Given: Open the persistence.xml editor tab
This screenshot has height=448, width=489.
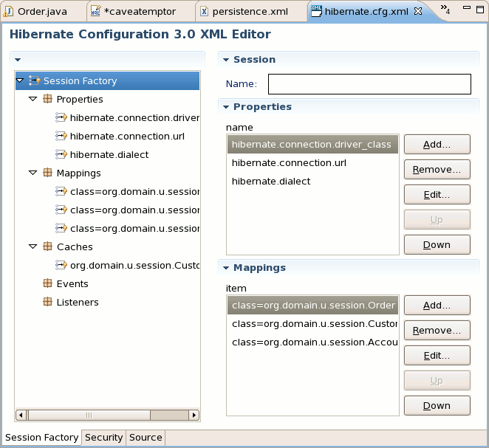Looking at the screenshot, I should pyautogui.click(x=250, y=12).
